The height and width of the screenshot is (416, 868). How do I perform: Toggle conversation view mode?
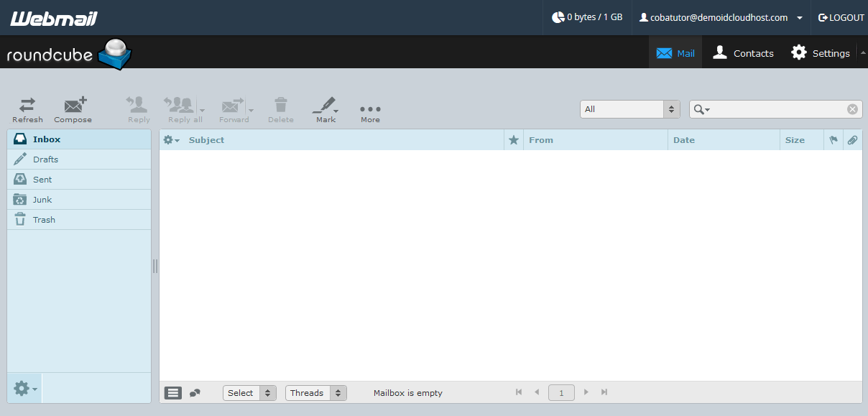[x=194, y=392]
